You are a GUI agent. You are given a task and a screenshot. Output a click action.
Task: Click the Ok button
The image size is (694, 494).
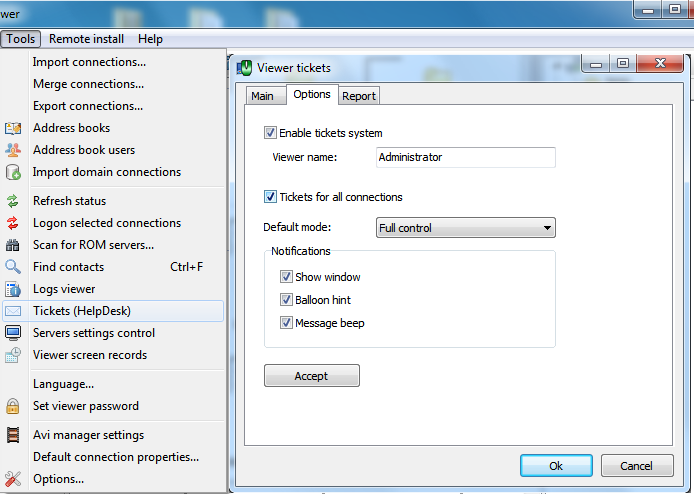click(556, 466)
